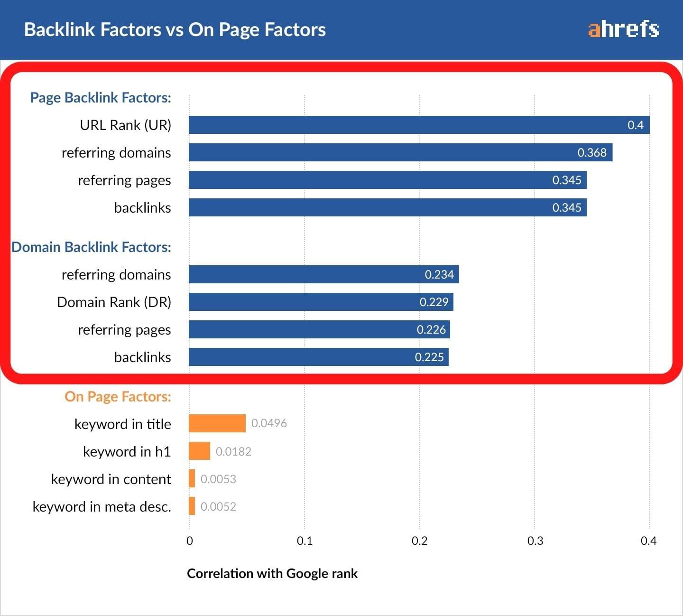Screen dimensions: 683x616
Task: Click the 0.226 domain referring pages bar
Action: point(319,329)
